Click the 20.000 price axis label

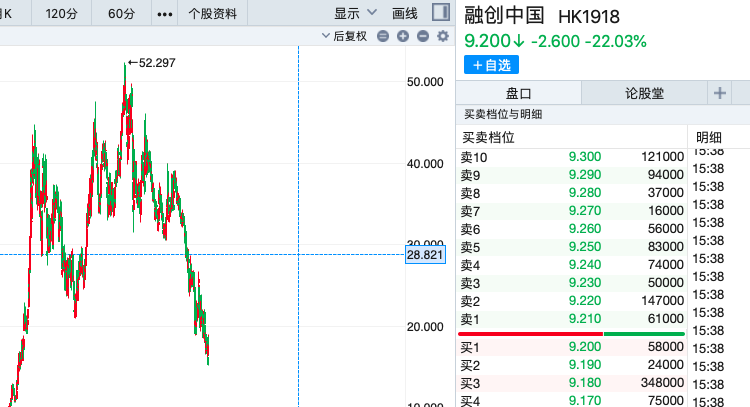pyautogui.click(x=425, y=327)
